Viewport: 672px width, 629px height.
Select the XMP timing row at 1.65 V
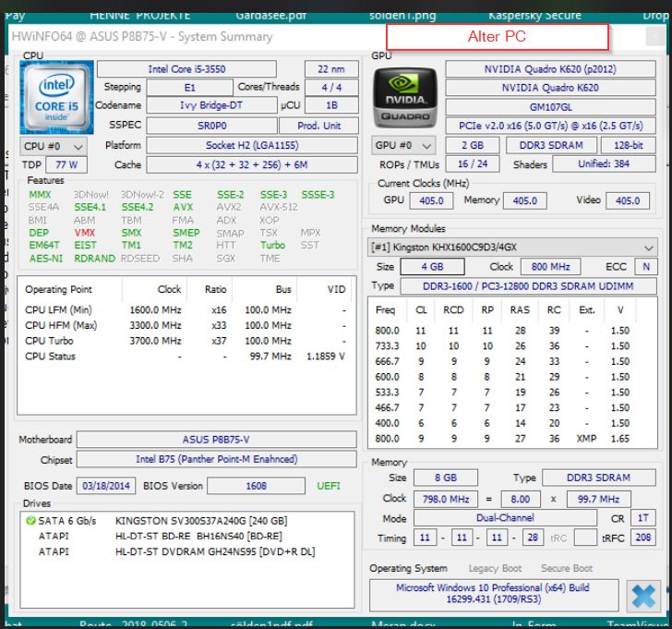(x=512, y=439)
